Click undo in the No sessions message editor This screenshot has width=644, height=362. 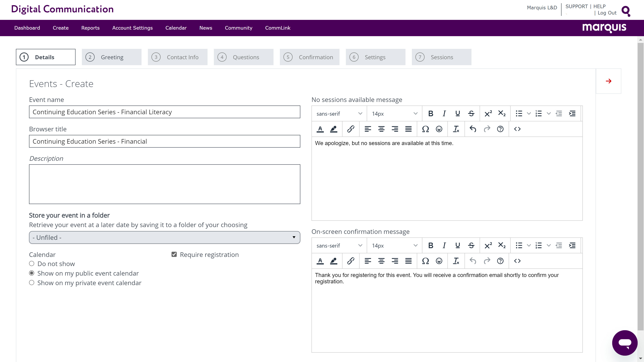click(473, 129)
